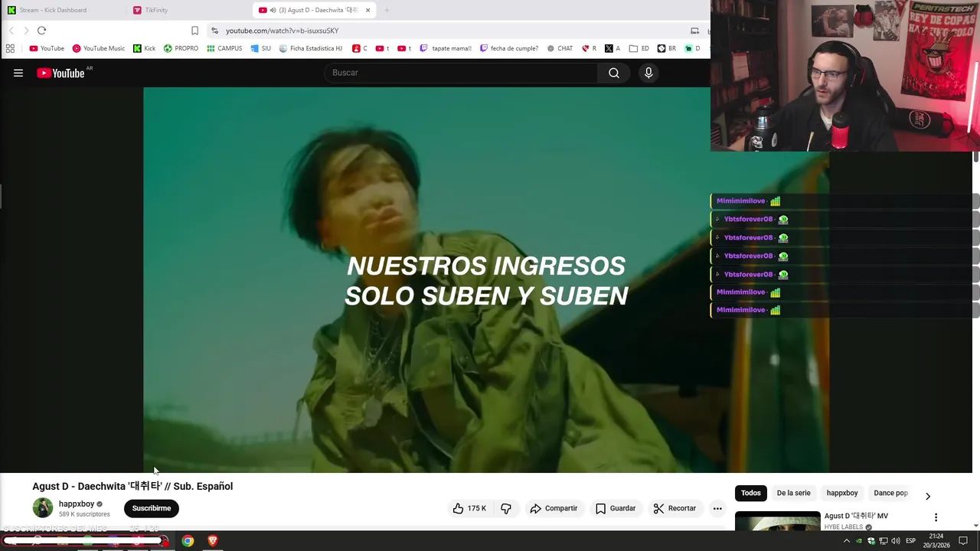Save video with Guardar button
Viewport: 980px width, 551px height.
(x=616, y=508)
